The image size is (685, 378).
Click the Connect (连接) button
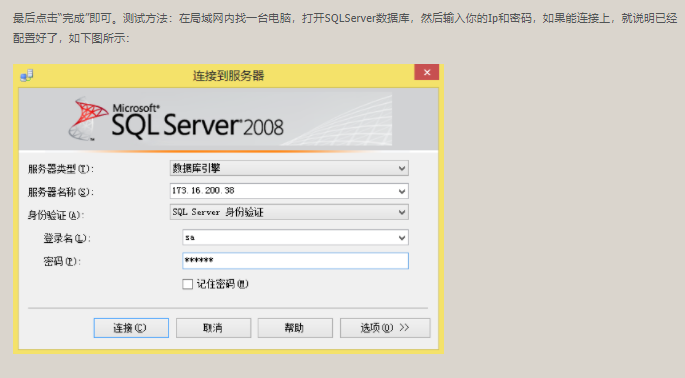[131, 328]
